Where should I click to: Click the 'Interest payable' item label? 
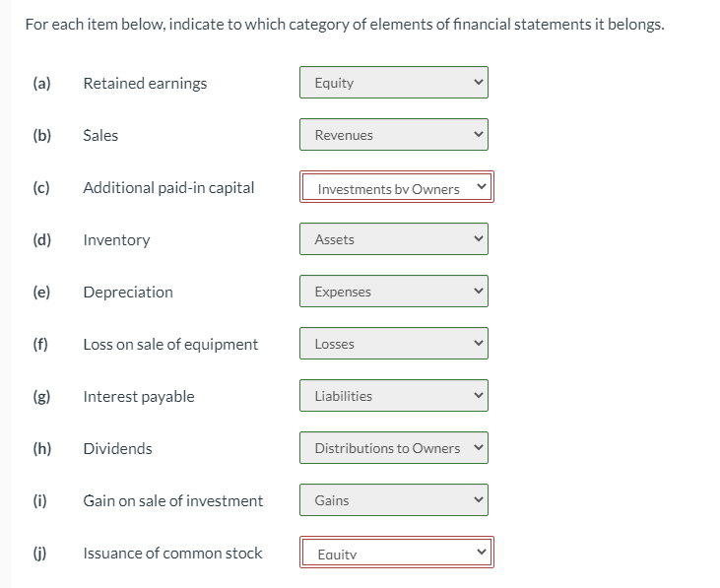coord(139,396)
